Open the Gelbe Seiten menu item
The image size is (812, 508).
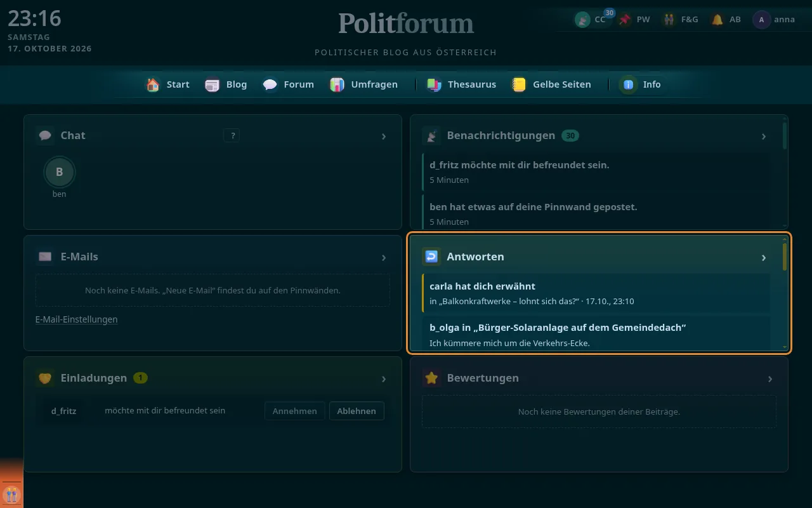(552, 84)
